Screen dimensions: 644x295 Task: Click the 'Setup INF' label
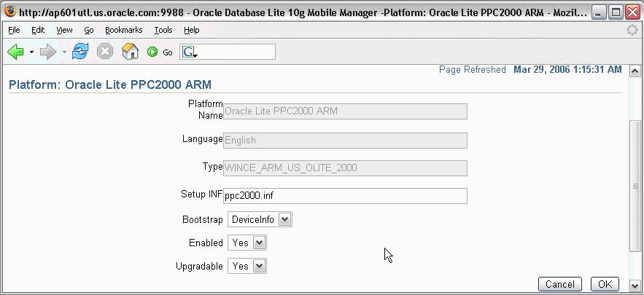pyautogui.click(x=202, y=194)
